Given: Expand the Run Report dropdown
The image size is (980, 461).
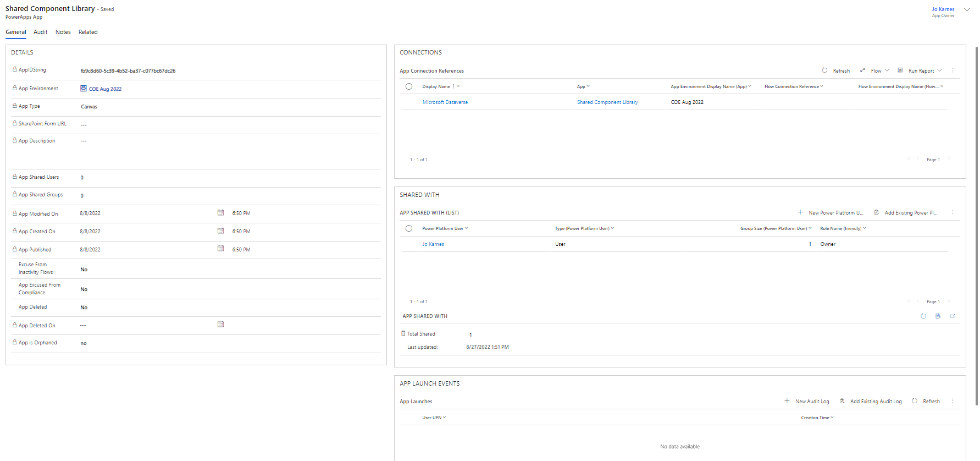Looking at the screenshot, I should (x=939, y=70).
